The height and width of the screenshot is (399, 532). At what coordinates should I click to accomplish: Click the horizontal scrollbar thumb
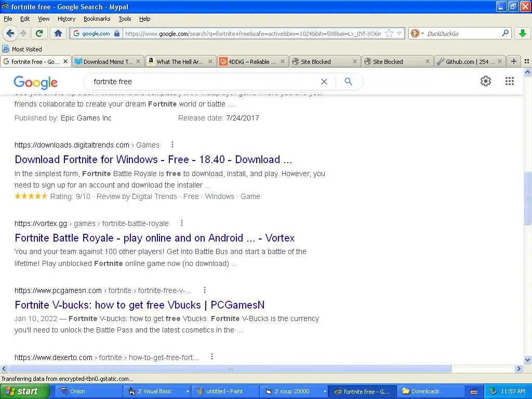(x=230, y=368)
